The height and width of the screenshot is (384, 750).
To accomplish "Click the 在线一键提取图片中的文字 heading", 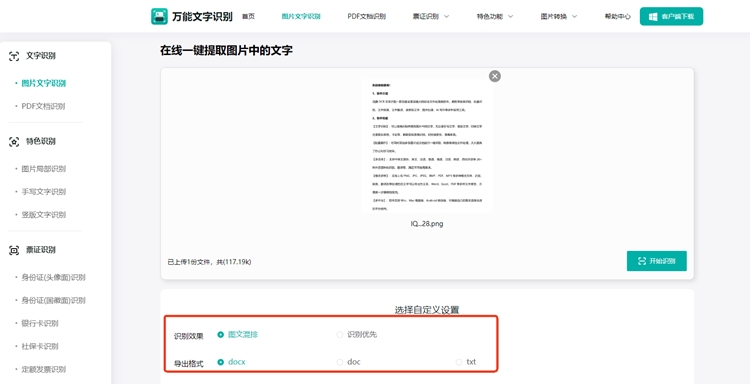I will point(226,51).
